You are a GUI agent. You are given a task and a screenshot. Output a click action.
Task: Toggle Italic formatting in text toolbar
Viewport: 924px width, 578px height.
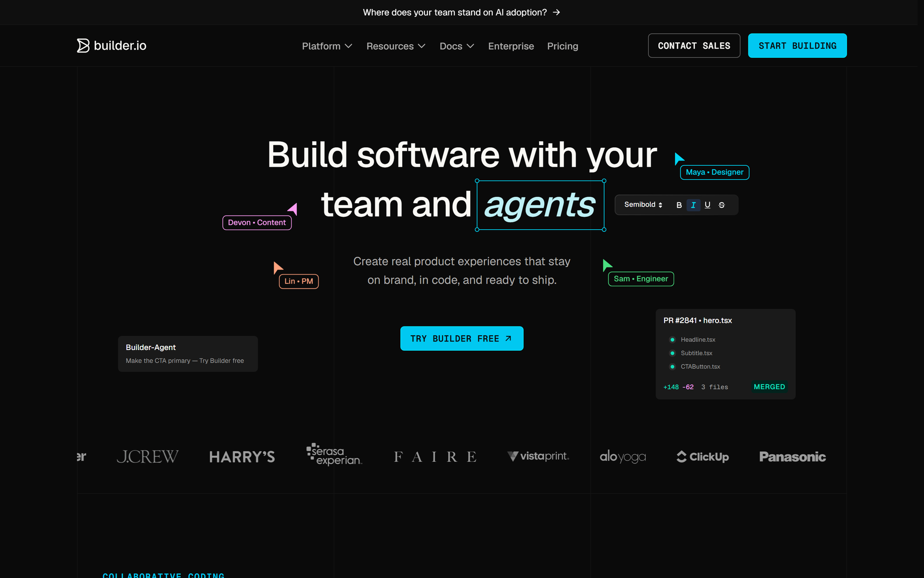(x=693, y=205)
